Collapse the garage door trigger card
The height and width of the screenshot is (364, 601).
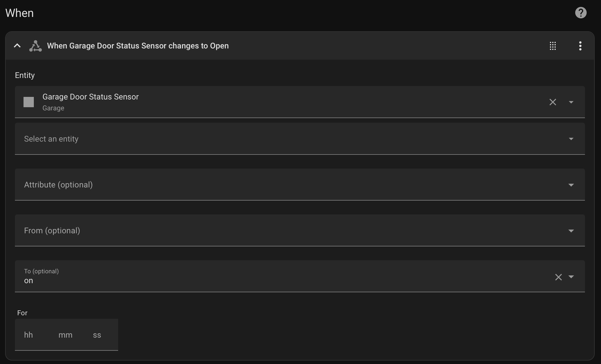point(17,46)
